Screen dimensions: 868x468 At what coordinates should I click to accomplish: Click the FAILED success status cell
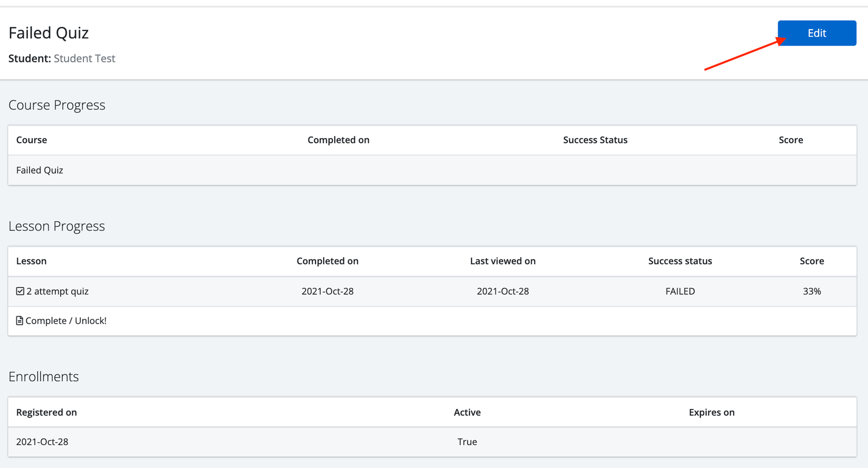tap(680, 291)
